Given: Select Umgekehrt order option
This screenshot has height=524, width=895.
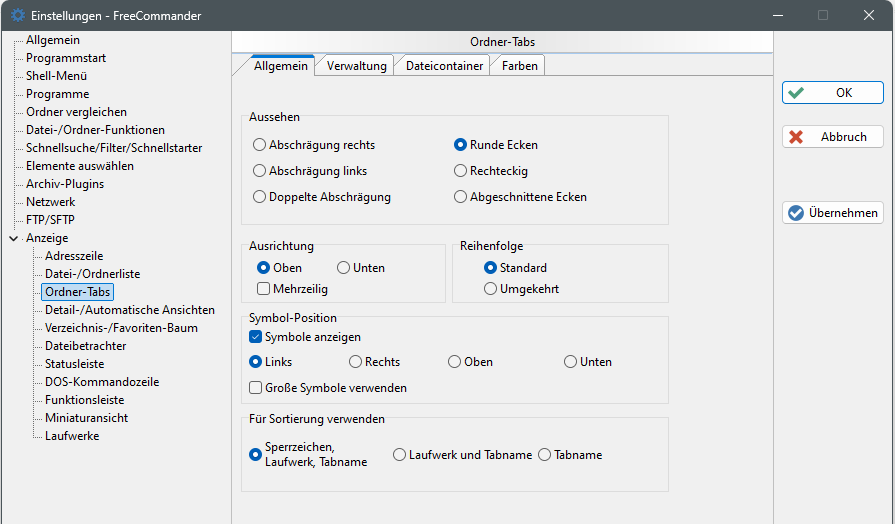Looking at the screenshot, I should click(491, 289).
